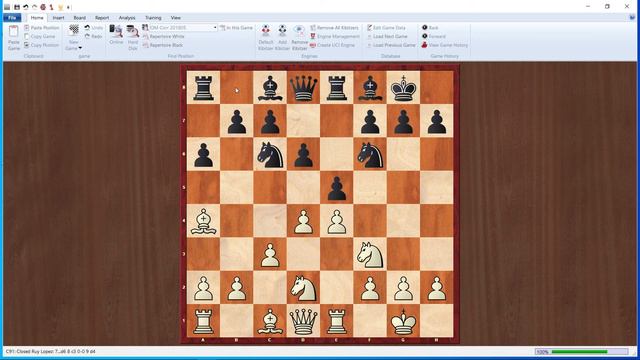Select the black rook on a8
The image size is (640, 360).
pyautogui.click(x=203, y=87)
